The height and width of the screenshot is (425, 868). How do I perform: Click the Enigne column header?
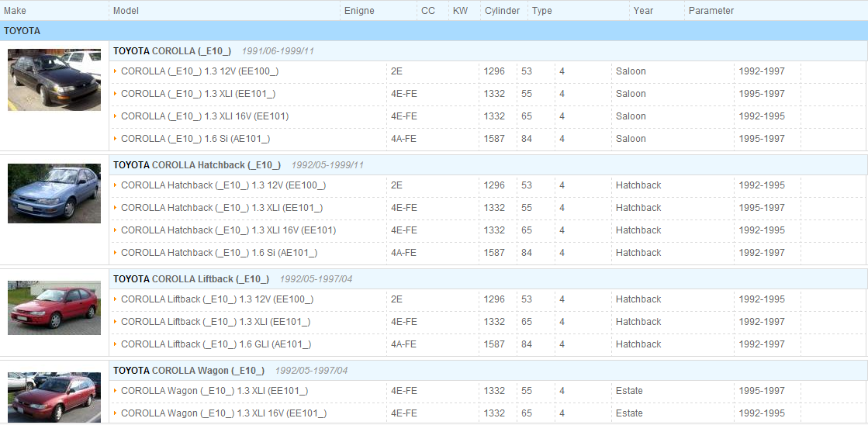pyautogui.click(x=359, y=11)
